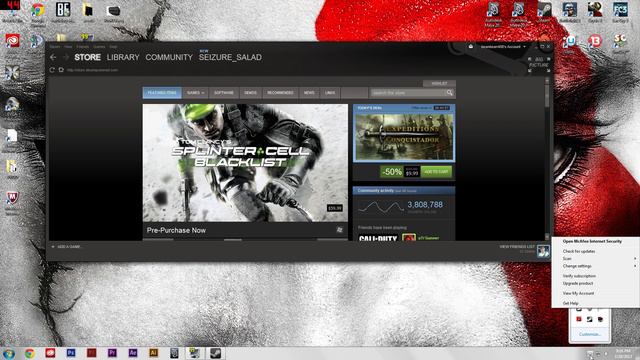Choose Upgrade product menu entry
The width and height of the screenshot is (640, 360).
(578, 283)
